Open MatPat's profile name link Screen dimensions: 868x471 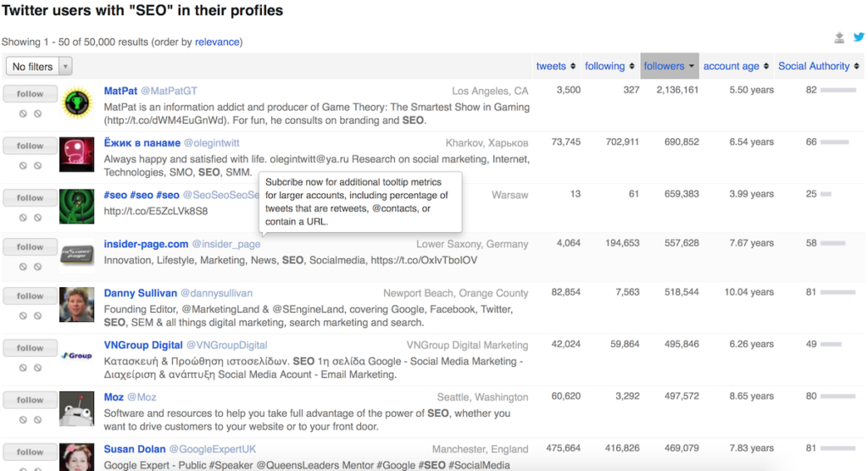coord(120,91)
